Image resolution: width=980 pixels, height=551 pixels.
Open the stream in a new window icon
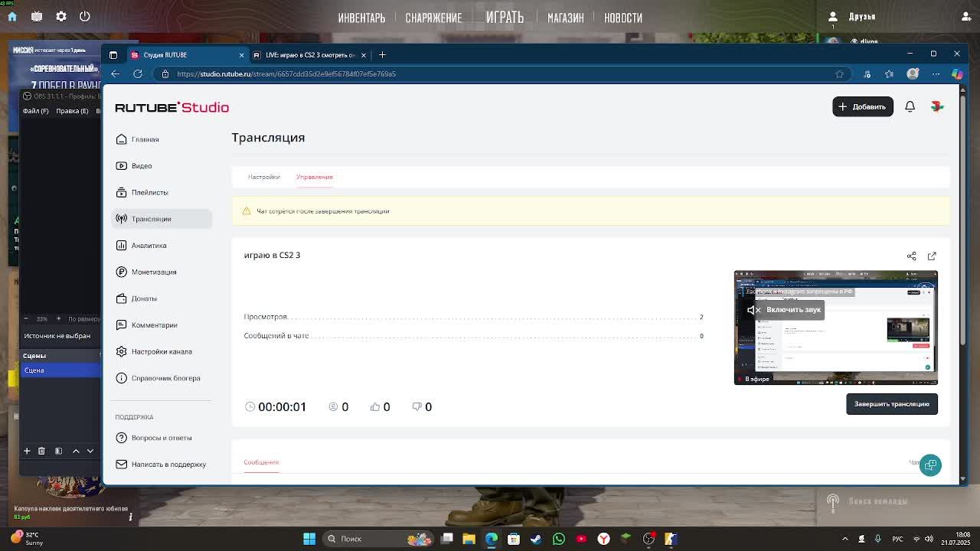932,256
